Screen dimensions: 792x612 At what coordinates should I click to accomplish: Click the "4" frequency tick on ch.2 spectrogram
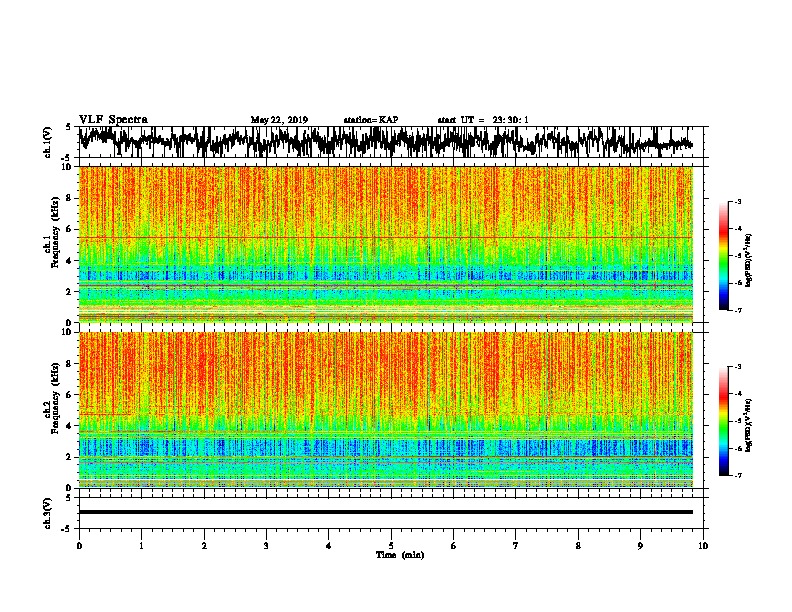[x=70, y=426]
